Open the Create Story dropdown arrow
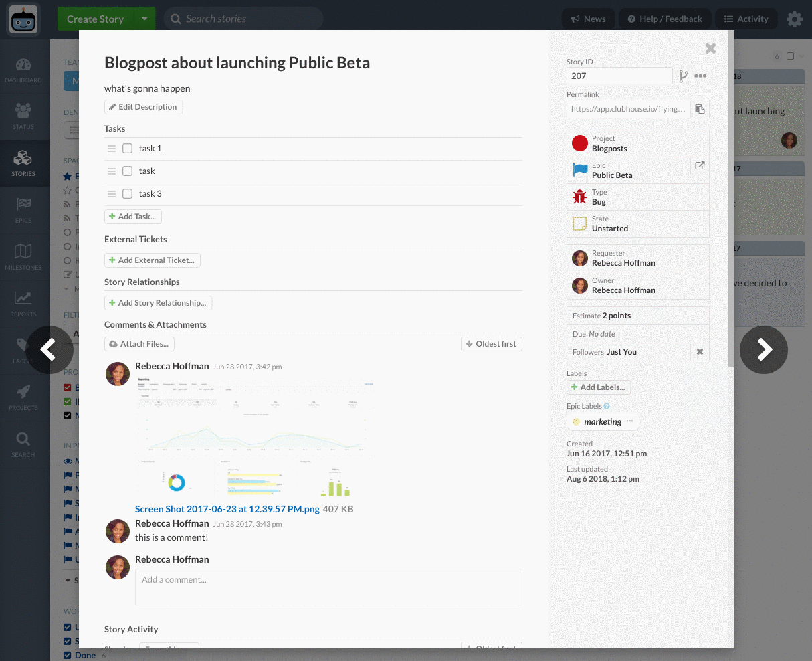The width and height of the screenshot is (812, 661). [x=144, y=19]
